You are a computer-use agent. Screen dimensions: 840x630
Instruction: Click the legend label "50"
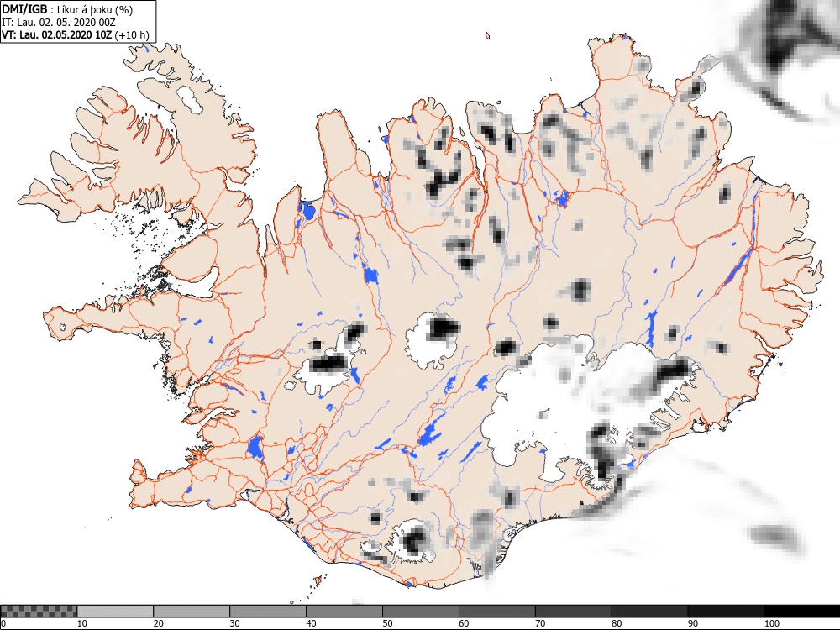coord(387,623)
